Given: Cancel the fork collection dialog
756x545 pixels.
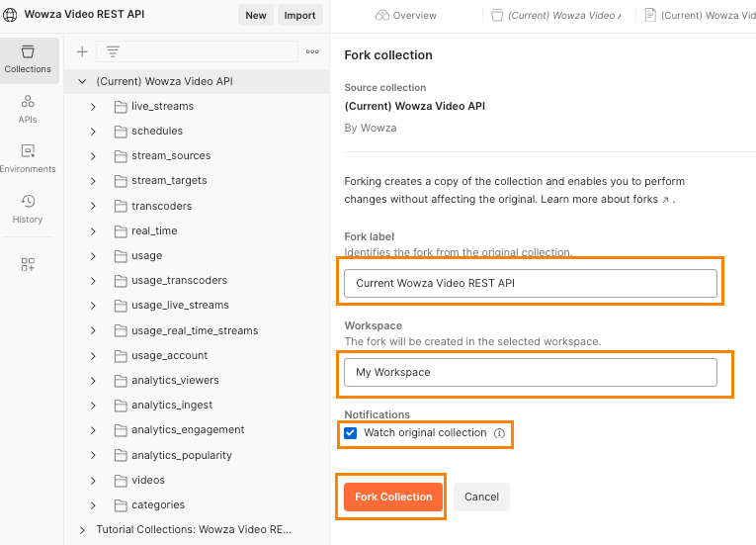Looking at the screenshot, I should tap(481, 497).
